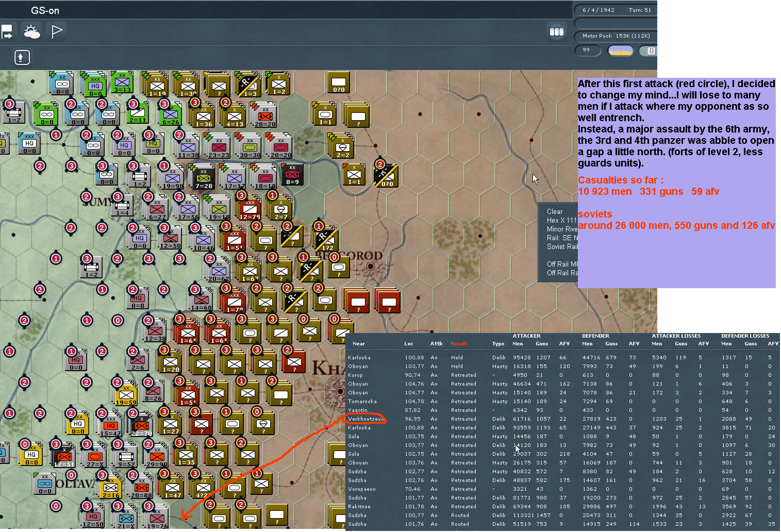
Task: Click the date and Turn 51 field
Action: (x=615, y=10)
